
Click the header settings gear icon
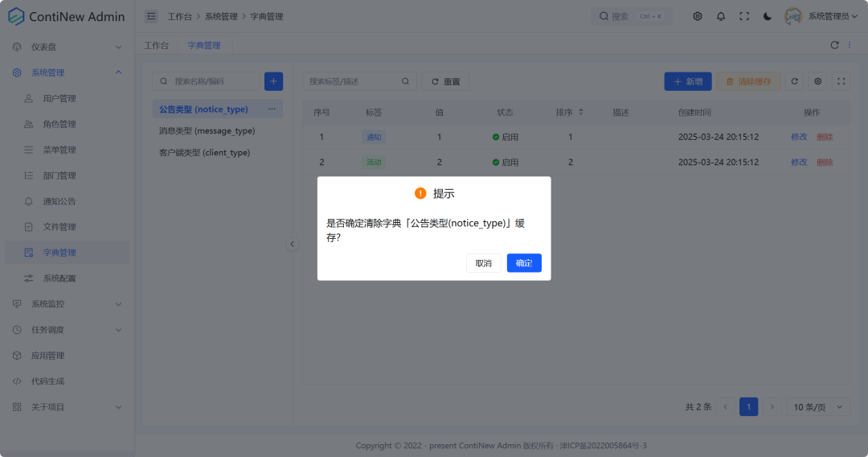698,16
